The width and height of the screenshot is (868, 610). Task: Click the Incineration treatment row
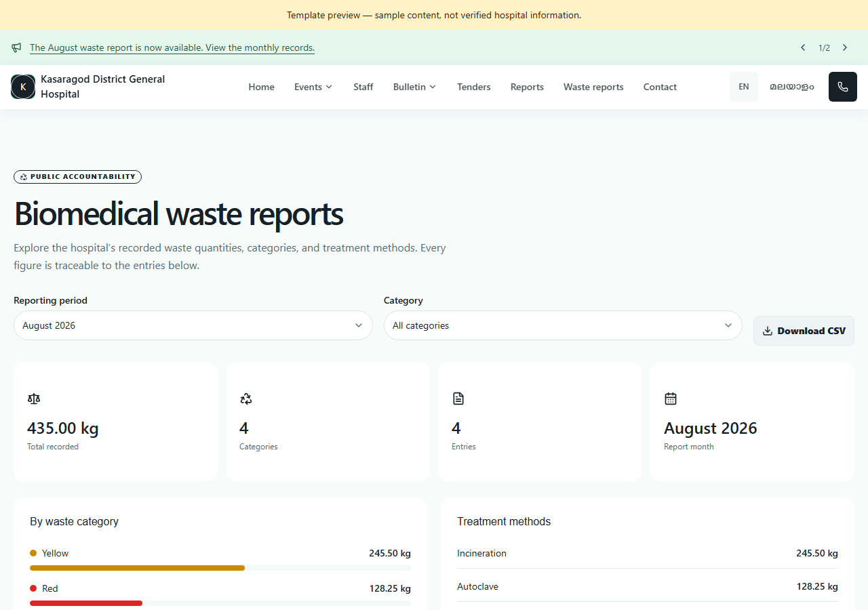(x=648, y=553)
